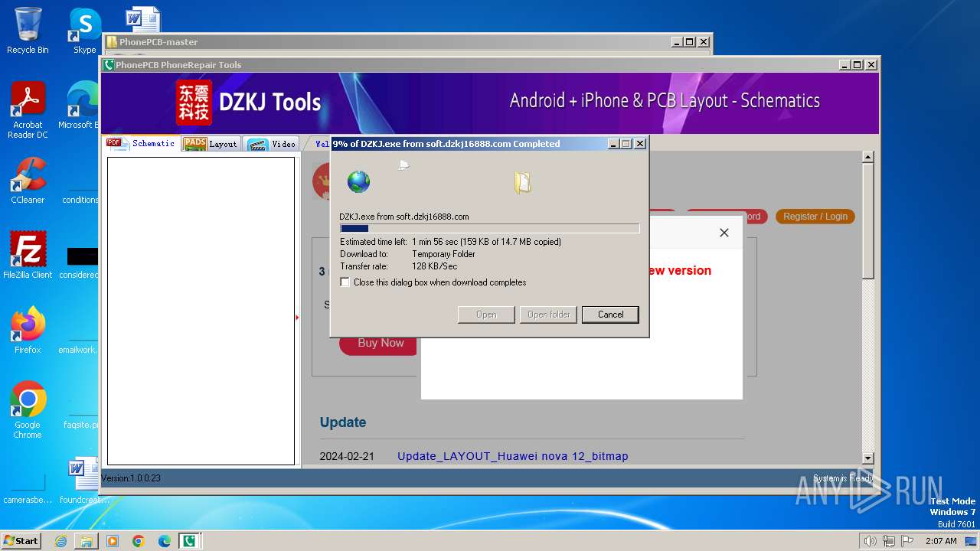Click the empty schematic list panel
980x551 pixels.
[201, 311]
